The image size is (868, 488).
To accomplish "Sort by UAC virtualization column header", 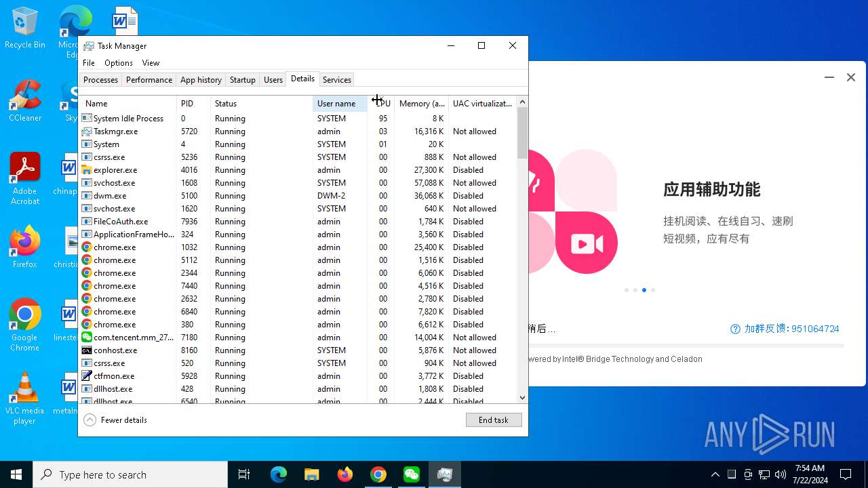I will tap(482, 104).
